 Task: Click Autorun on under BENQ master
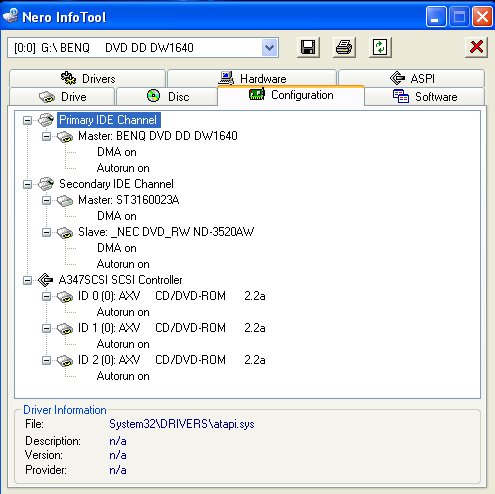(x=123, y=168)
